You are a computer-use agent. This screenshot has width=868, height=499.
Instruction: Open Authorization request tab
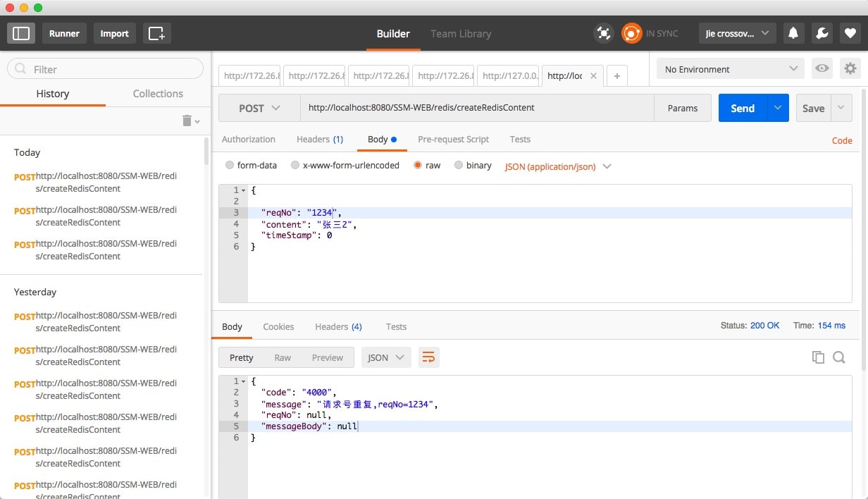249,140
